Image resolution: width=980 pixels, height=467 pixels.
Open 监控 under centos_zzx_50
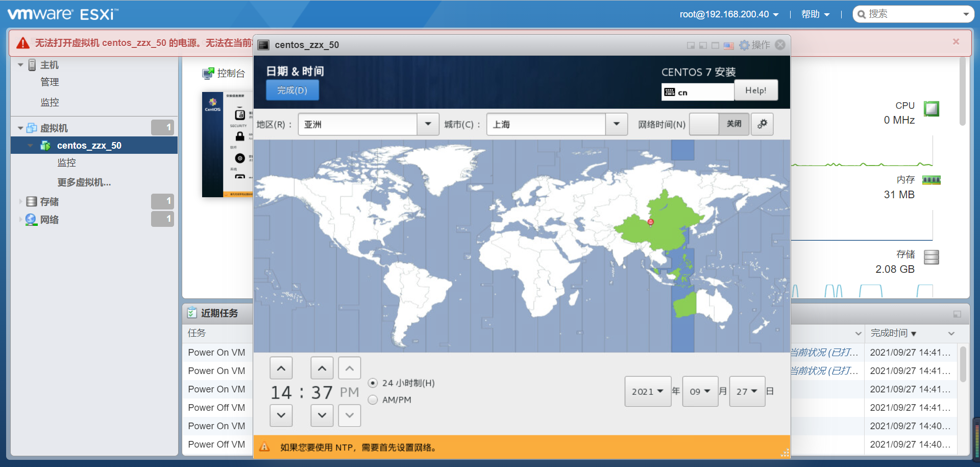click(66, 162)
